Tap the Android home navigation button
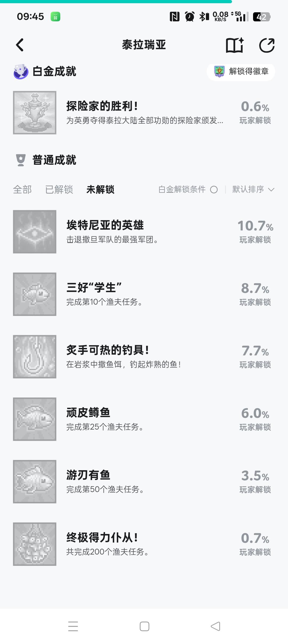Image resolution: width=288 pixels, height=644 pixels. (x=144, y=626)
